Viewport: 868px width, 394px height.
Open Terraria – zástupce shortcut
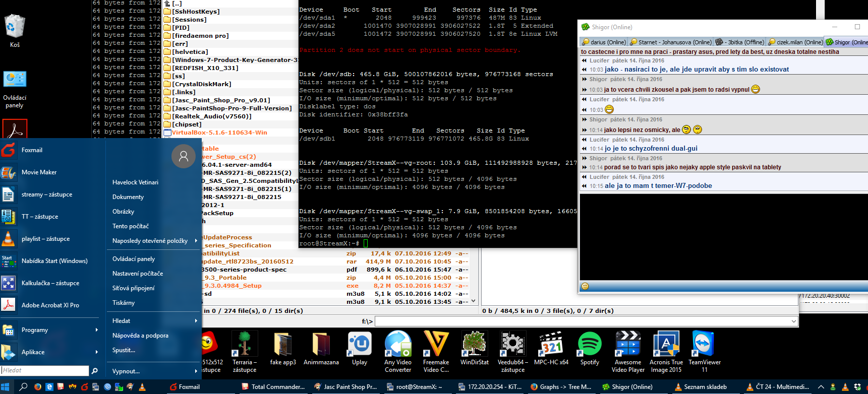point(245,352)
